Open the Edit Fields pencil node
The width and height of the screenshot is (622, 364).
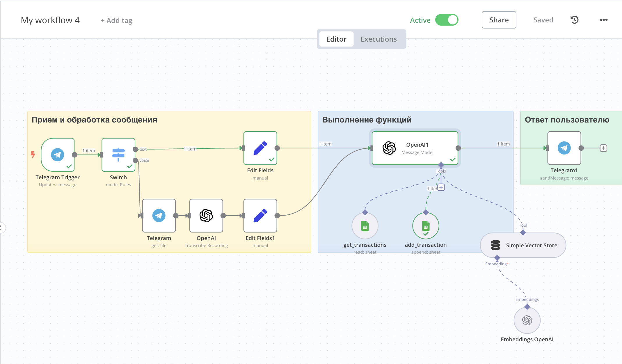[260, 148]
